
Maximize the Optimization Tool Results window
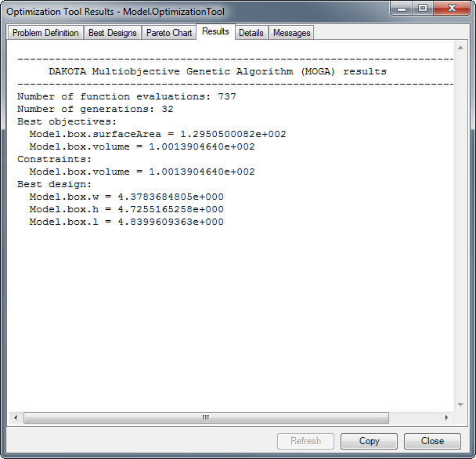pyautogui.click(x=423, y=9)
